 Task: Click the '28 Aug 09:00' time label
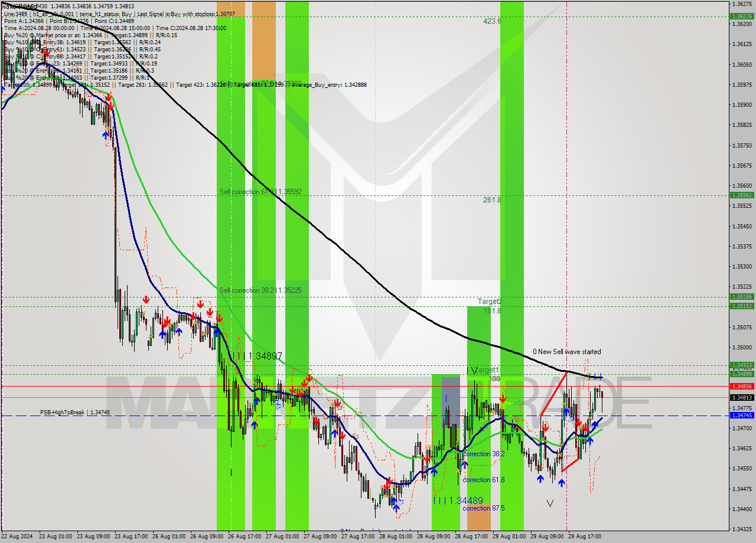pyautogui.click(x=432, y=537)
